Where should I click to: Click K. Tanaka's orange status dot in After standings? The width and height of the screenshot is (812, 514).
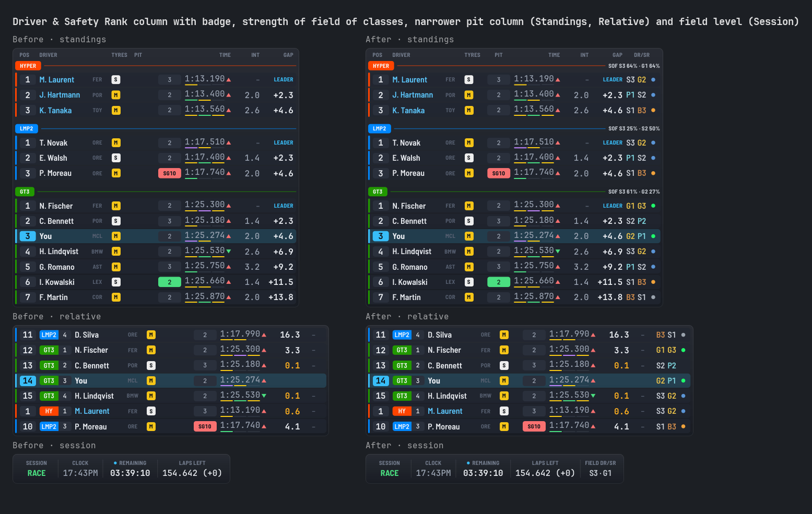653,111
